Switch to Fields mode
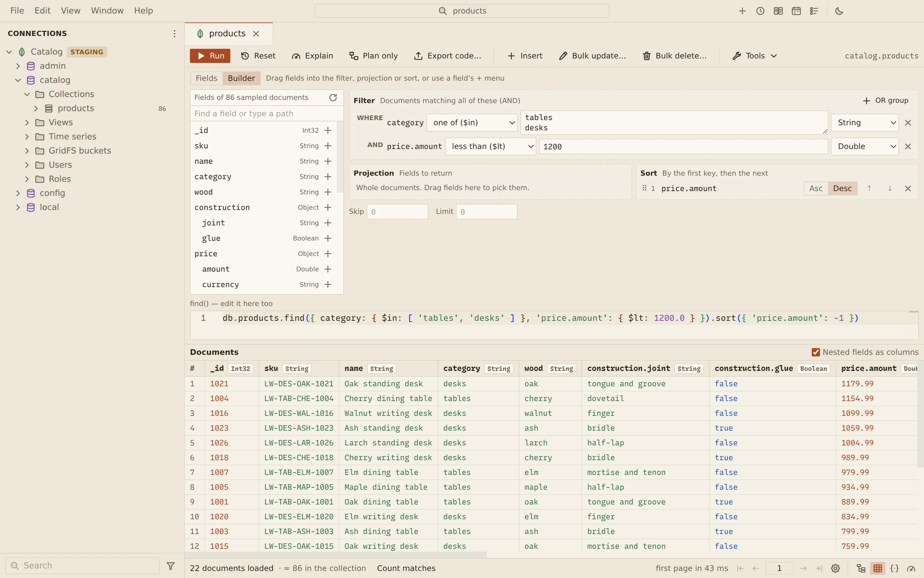Viewport: 924px width, 578px height. (x=207, y=78)
